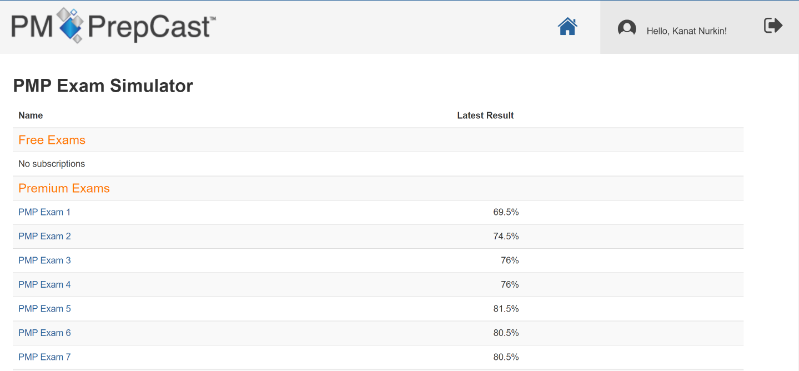Open PMP Exam 1
This screenshot has width=799, height=371.
(44, 212)
